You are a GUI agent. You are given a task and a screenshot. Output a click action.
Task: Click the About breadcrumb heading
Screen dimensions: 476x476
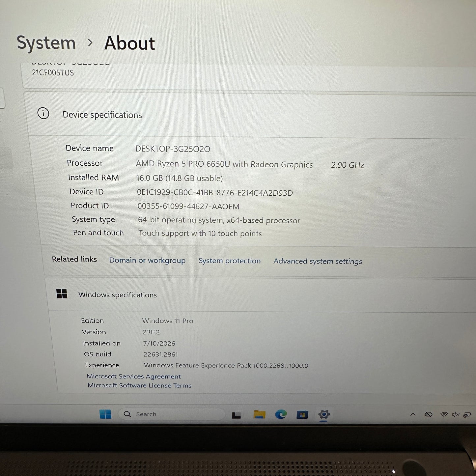(129, 43)
